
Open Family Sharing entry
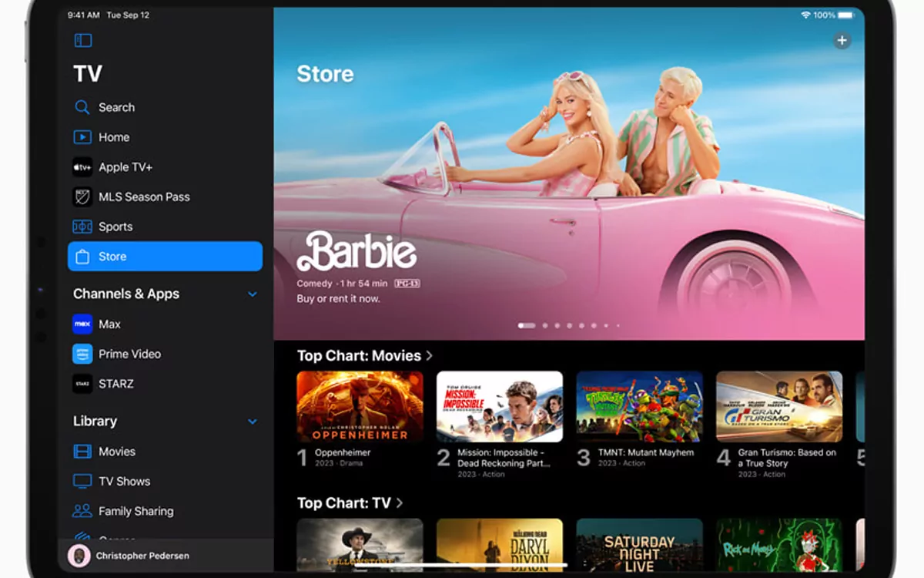[165, 511]
